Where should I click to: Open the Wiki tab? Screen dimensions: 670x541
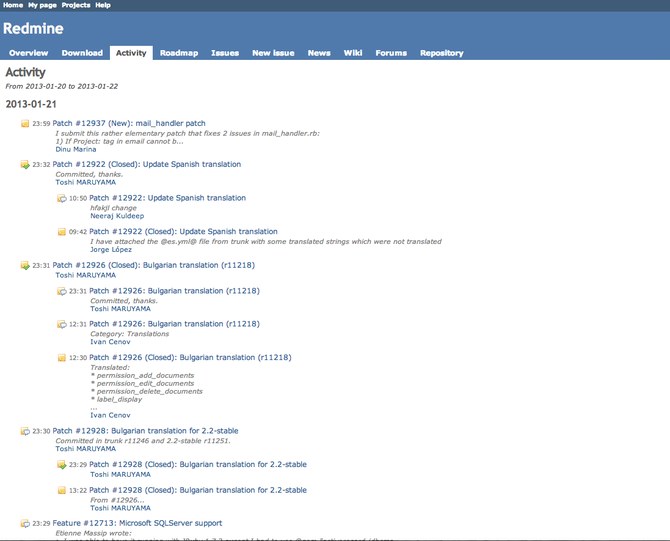353,53
